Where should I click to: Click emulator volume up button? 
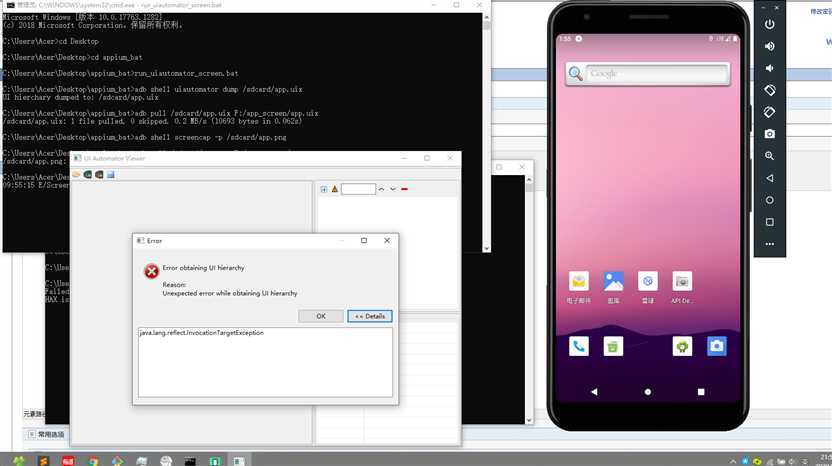point(769,46)
